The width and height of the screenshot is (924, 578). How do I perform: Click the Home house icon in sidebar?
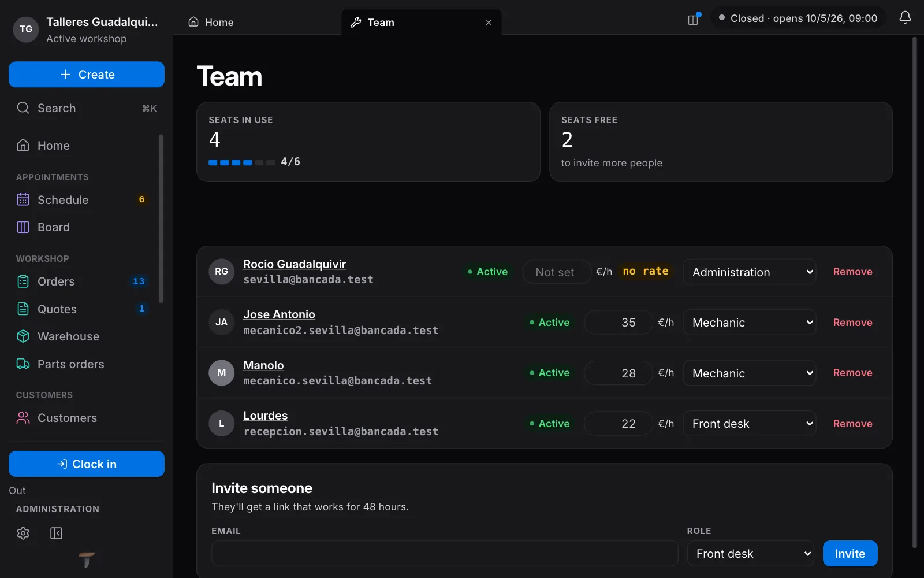(23, 146)
